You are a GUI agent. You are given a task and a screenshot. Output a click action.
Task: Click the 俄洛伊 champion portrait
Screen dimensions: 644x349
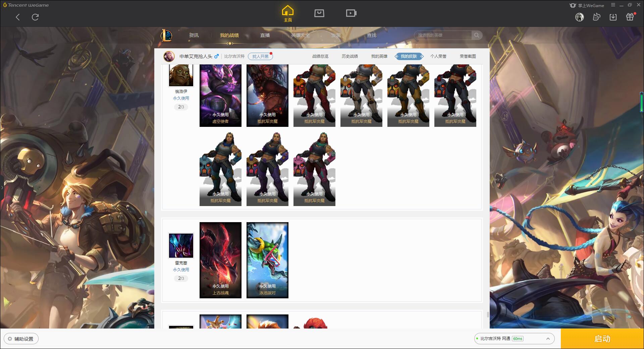(181, 76)
